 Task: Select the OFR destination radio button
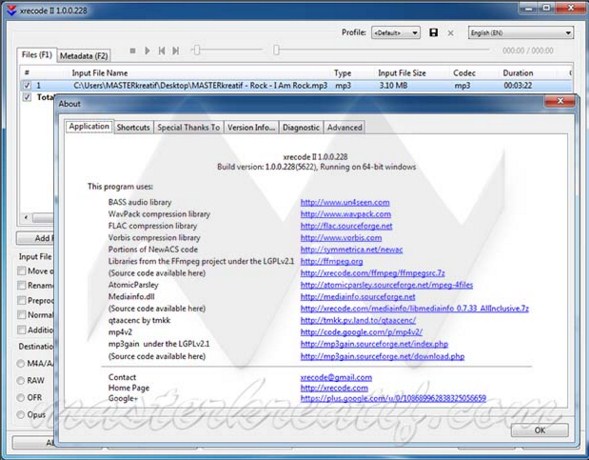click(x=21, y=398)
